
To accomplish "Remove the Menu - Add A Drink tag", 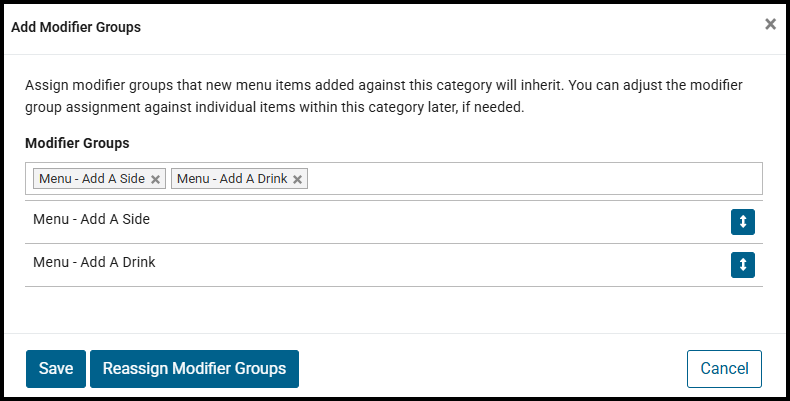I will point(298,180).
